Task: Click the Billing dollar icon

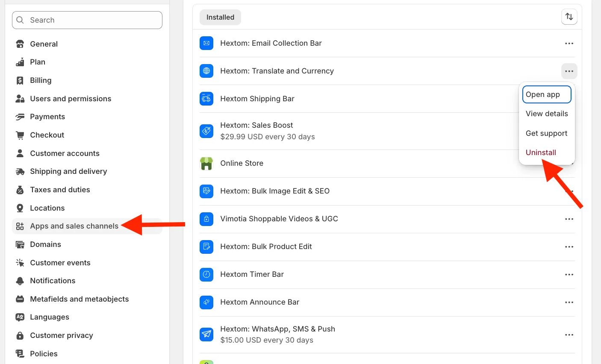Action: (20, 80)
